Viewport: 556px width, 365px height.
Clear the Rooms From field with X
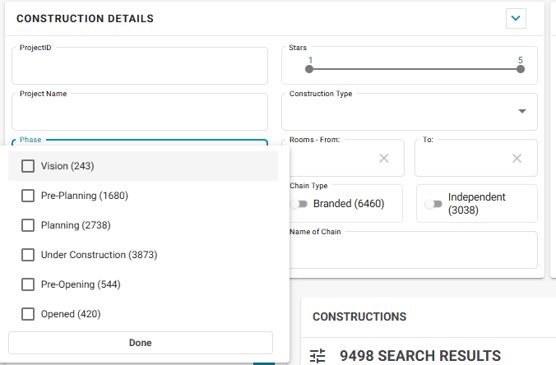point(384,158)
